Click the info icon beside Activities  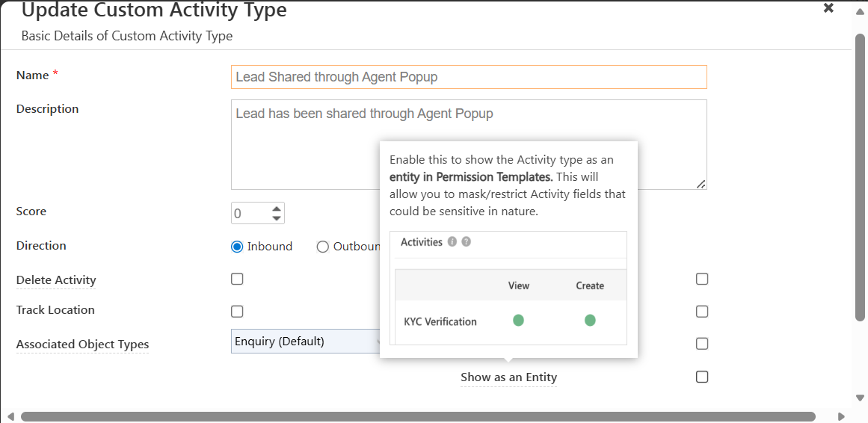(452, 242)
